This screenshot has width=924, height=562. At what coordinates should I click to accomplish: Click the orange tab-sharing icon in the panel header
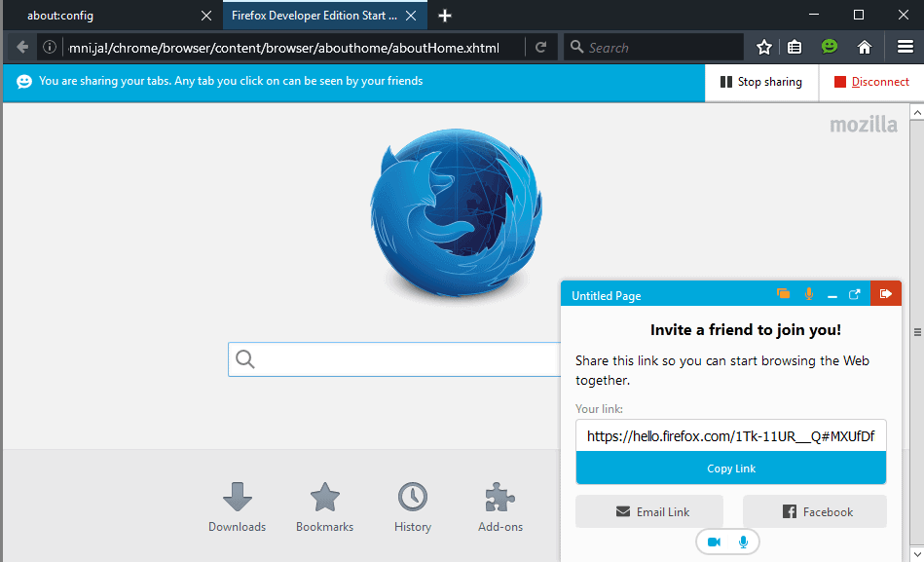coord(783,293)
